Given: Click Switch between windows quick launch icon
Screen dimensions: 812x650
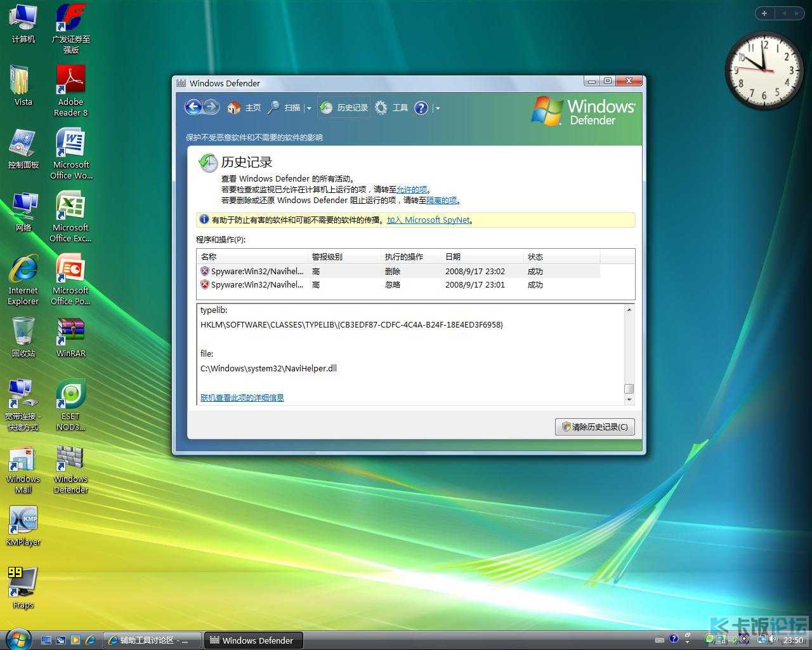Looking at the screenshot, I should click(x=61, y=640).
